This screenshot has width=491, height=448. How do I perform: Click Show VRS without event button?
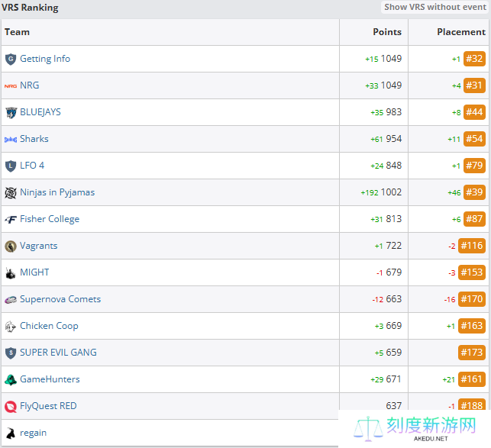click(435, 7)
